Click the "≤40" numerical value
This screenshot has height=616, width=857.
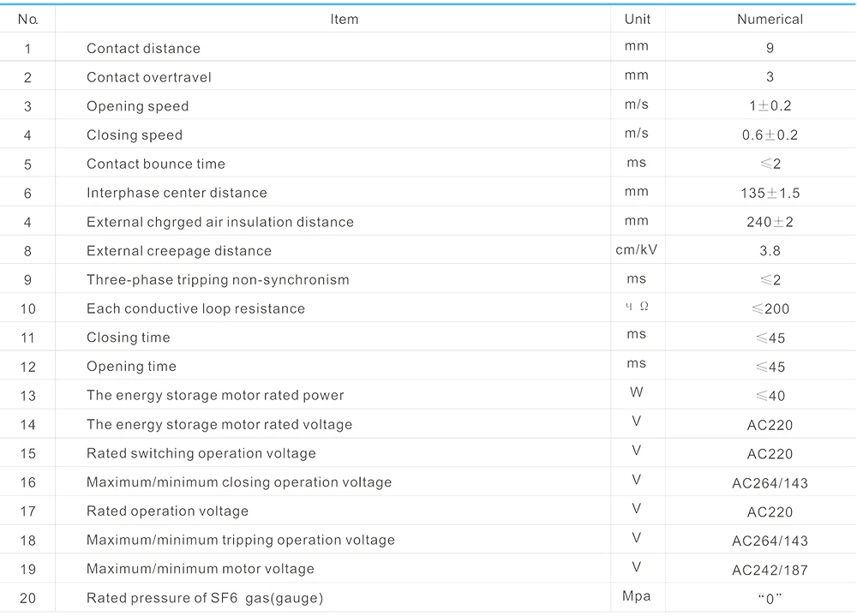[770, 396]
